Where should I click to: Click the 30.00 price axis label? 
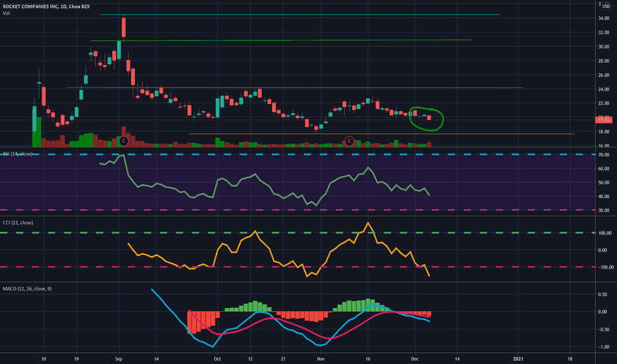604,46
